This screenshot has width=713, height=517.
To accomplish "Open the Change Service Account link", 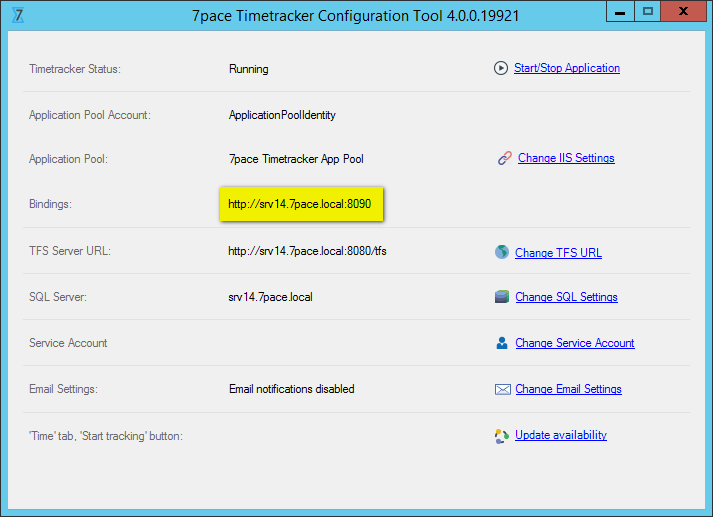I will [575, 343].
